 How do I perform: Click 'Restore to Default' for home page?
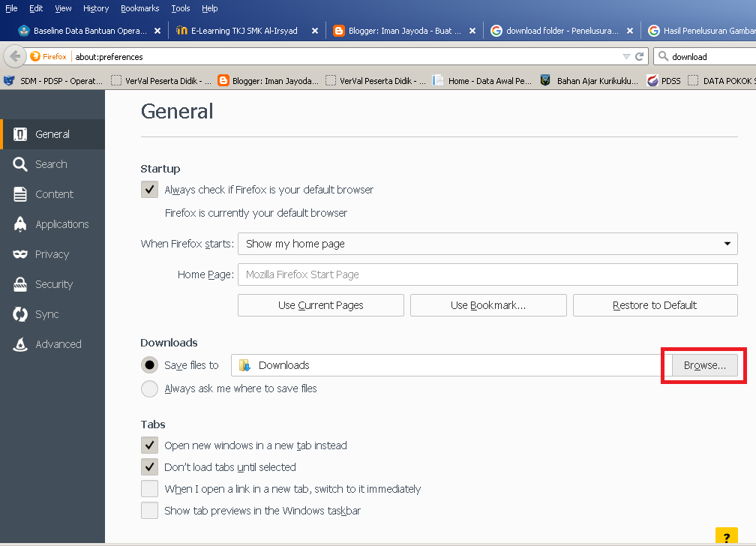(655, 305)
